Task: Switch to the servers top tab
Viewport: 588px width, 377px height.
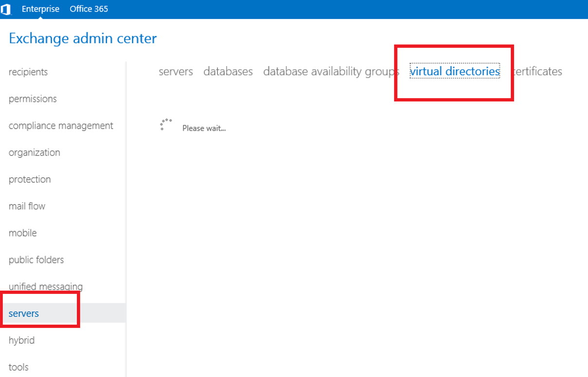Action: [x=176, y=71]
